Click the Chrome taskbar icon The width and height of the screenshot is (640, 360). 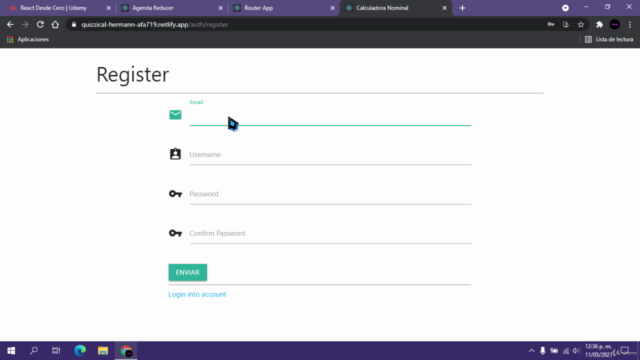point(126,351)
